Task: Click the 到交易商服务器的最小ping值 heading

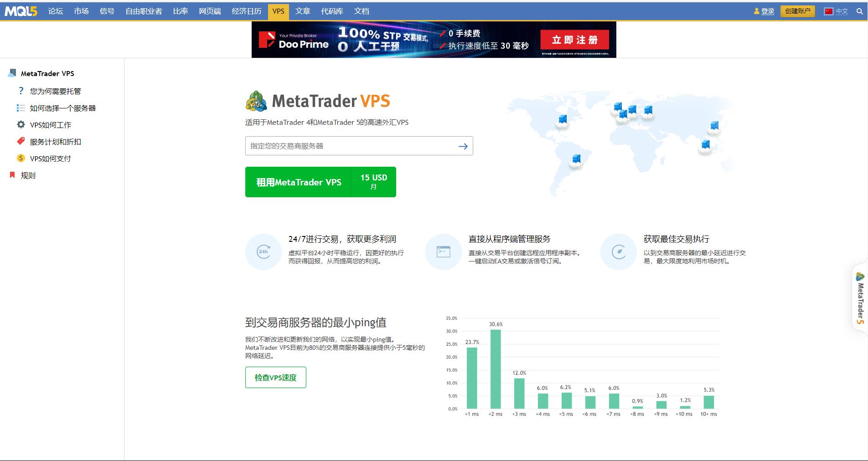Action: click(x=316, y=323)
